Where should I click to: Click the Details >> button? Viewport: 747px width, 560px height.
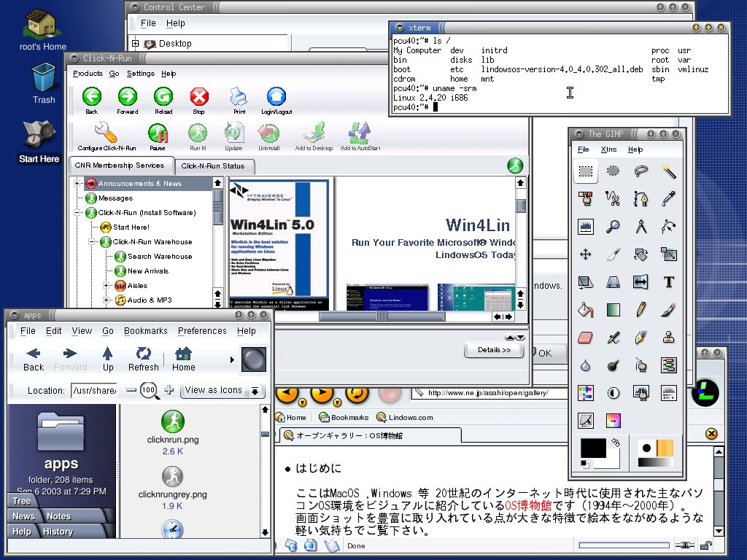(494, 350)
